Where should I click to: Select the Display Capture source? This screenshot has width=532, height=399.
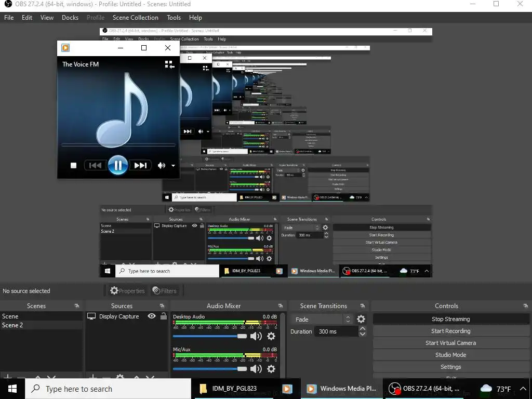pyautogui.click(x=119, y=316)
